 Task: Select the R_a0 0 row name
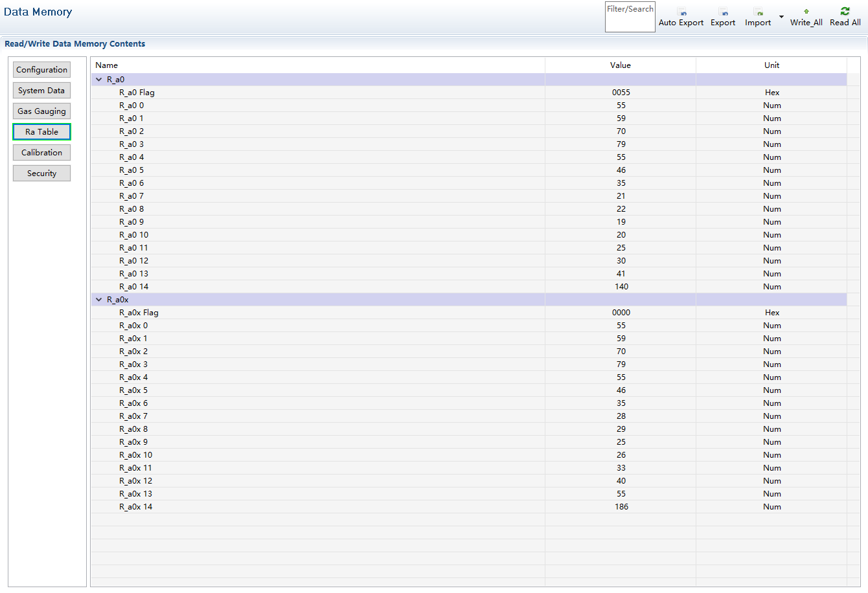131,106
